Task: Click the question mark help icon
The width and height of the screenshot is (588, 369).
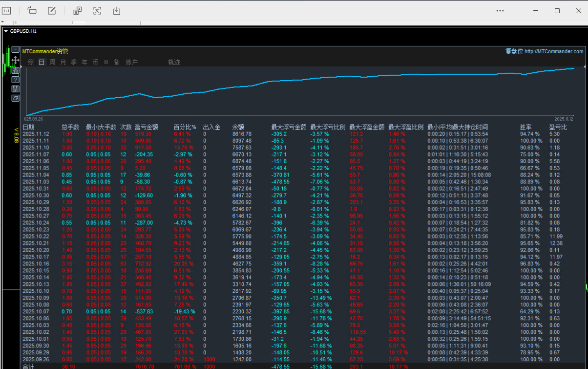Action: (x=15, y=79)
